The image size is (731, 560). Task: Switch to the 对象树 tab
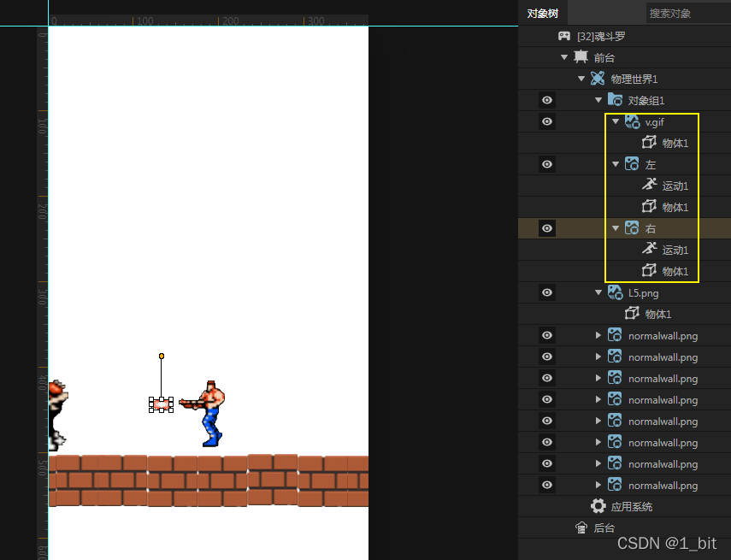click(543, 14)
